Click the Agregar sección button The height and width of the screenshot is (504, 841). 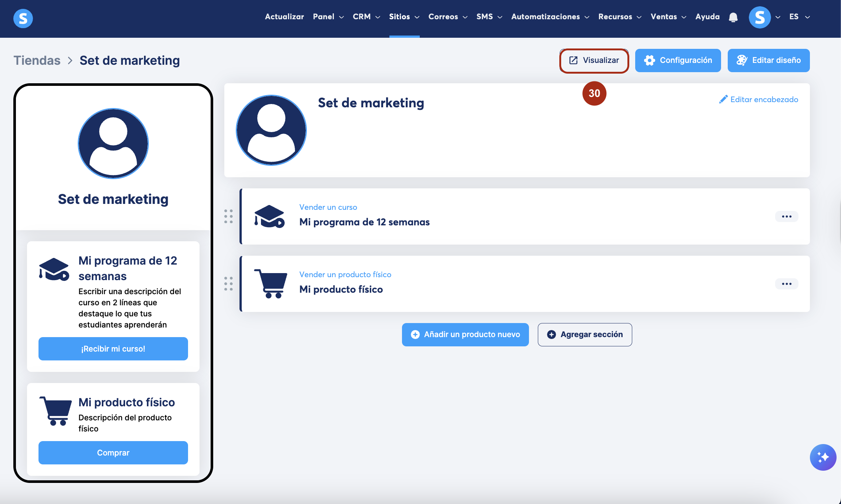click(584, 335)
